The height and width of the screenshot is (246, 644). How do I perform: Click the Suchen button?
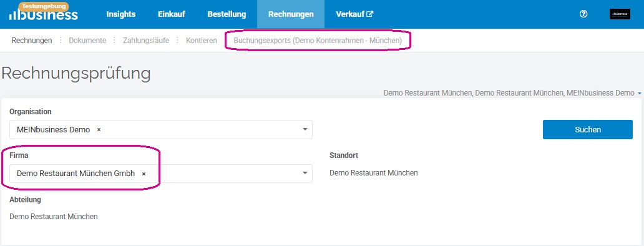pyautogui.click(x=588, y=129)
